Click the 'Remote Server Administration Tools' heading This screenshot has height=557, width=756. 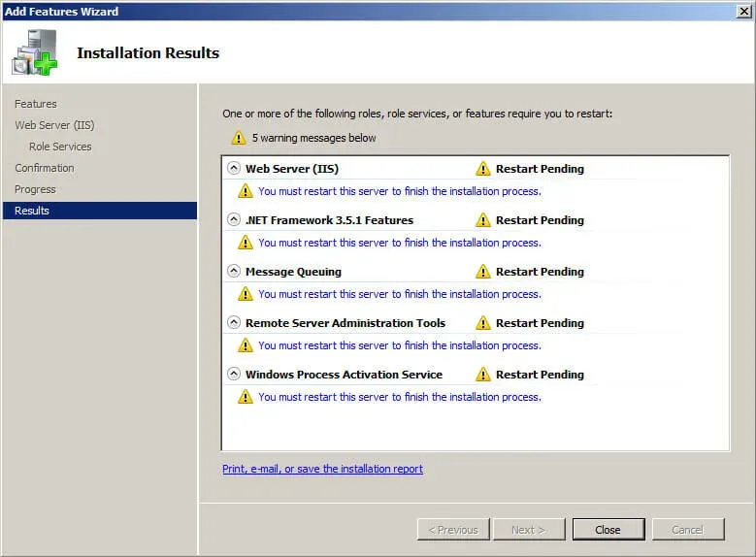[x=345, y=323]
